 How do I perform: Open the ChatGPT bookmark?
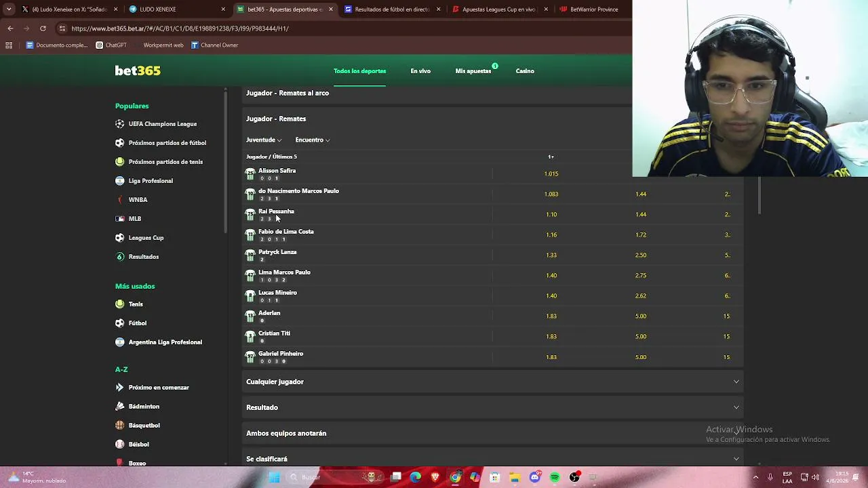click(111, 45)
